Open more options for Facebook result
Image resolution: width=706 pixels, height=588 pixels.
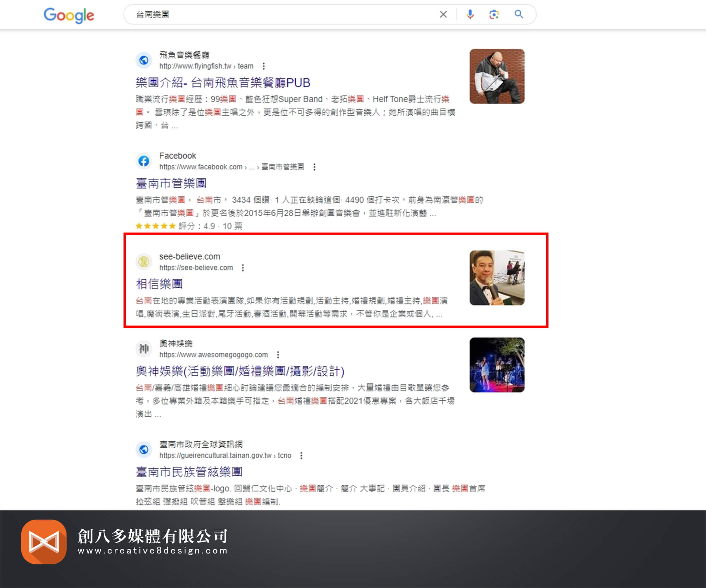click(x=315, y=167)
